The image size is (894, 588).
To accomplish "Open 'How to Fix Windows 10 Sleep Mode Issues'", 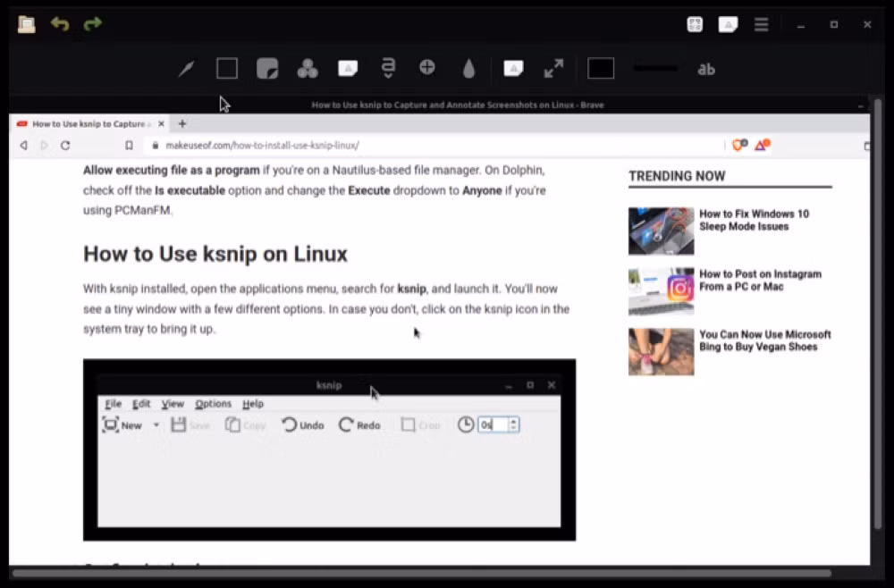I will 754,220.
